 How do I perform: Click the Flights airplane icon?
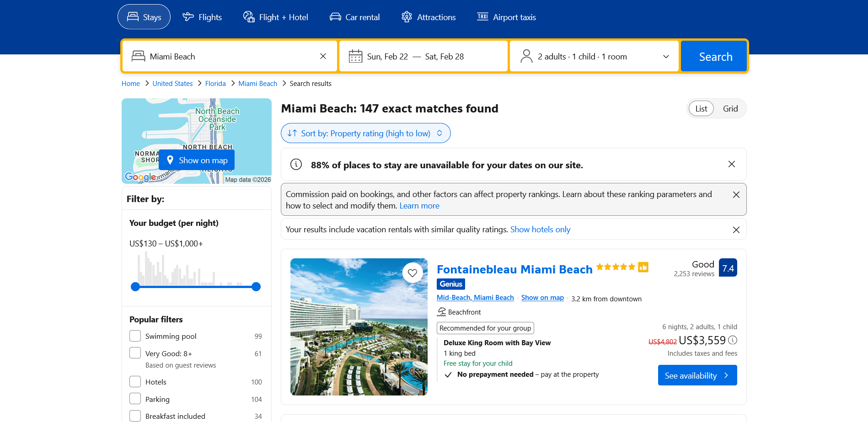[x=188, y=17]
